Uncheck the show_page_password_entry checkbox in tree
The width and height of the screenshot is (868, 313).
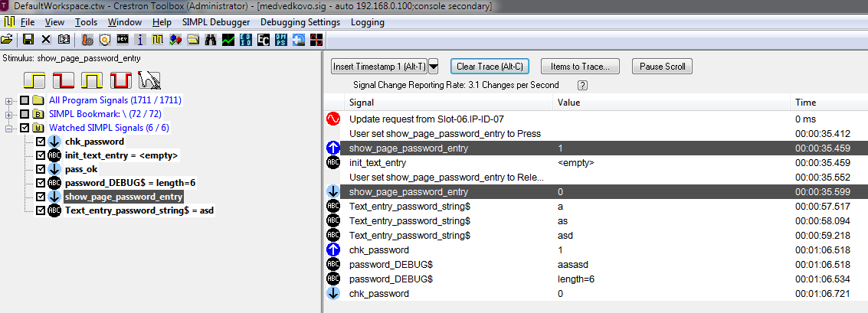(41, 197)
